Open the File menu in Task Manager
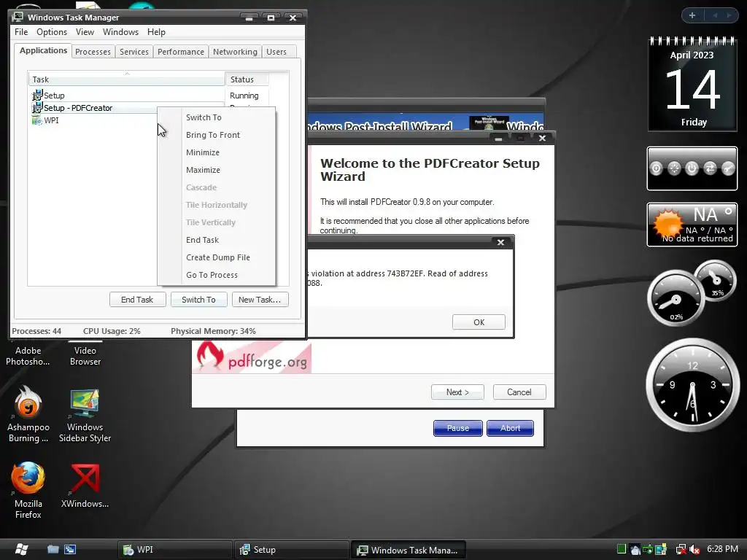The width and height of the screenshot is (747, 560). click(x=21, y=32)
